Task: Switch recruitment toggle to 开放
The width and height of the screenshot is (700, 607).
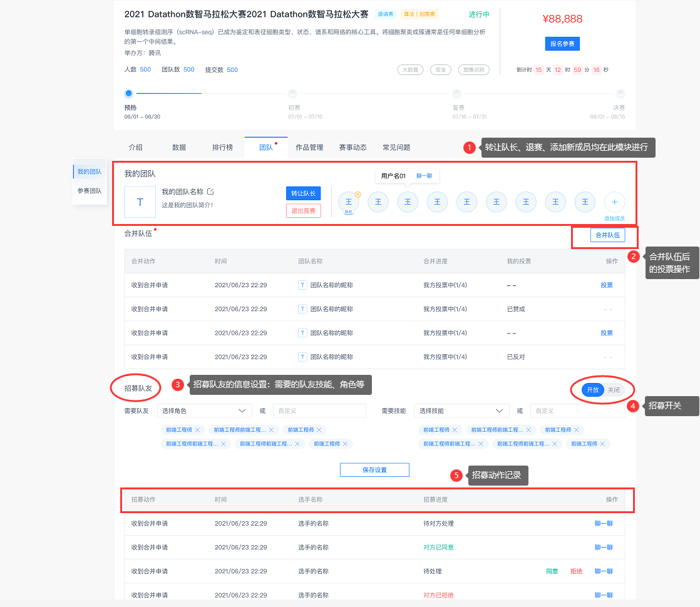Action: [592, 390]
